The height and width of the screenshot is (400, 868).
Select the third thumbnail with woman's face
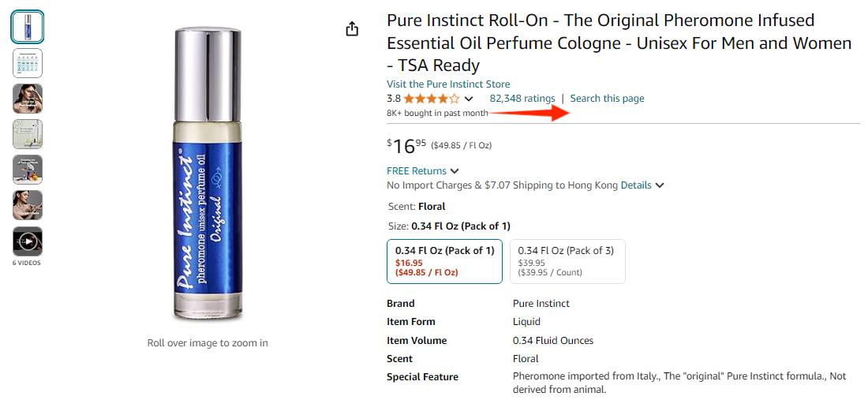[x=28, y=99]
